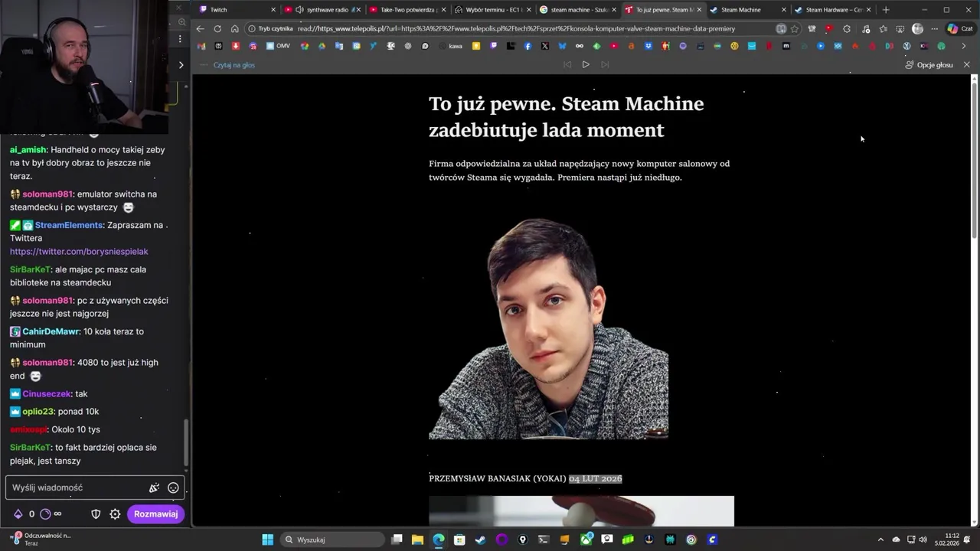Reload the current page
The height and width of the screenshot is (551, 980).
(217, 28)
